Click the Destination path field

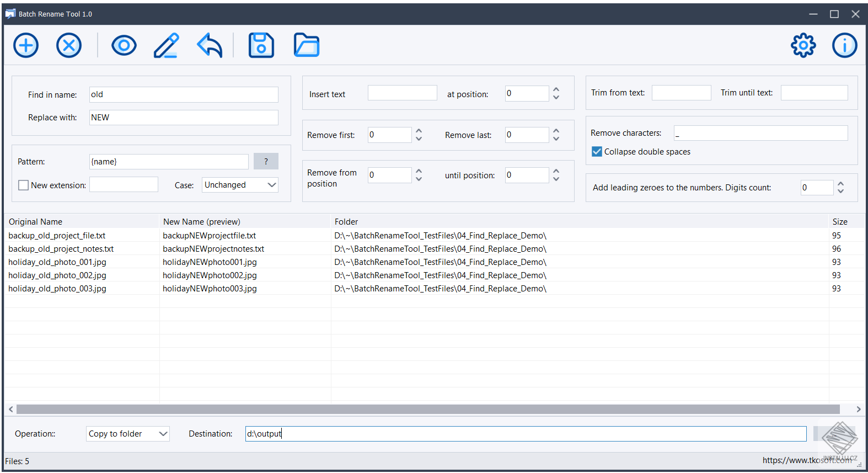click(526, 434)
